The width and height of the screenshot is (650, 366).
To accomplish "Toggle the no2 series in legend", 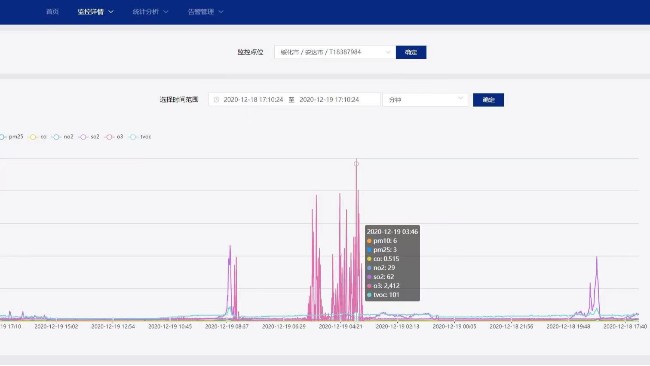I will tap(63, 137).
